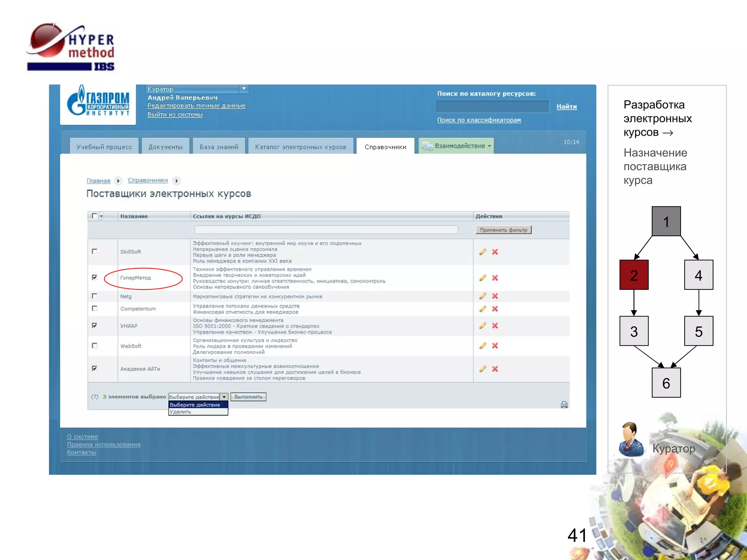This screenshot has height=560, width=747.
Task: Click Выйти из системы link
Action: [x=175, y=114]
